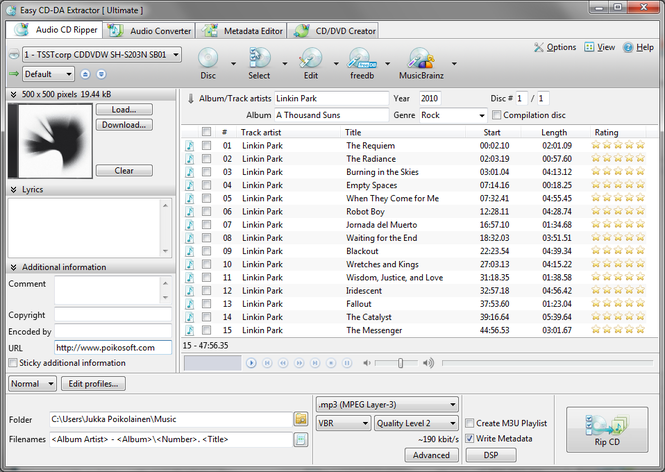The width and height of the screenshot is (665, 472).
Task: Click the browse folder icon next to Folder
Action: pyautogui.click(x=301, y=419)
